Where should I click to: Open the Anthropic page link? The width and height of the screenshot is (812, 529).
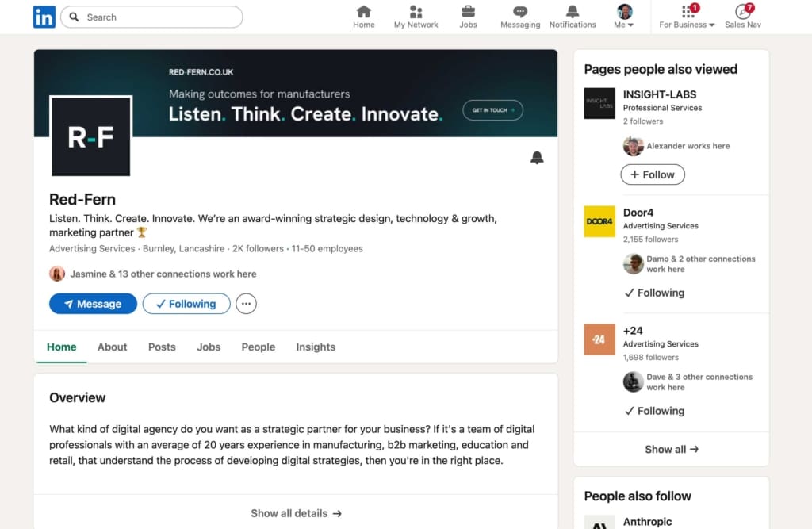point(647,521)
